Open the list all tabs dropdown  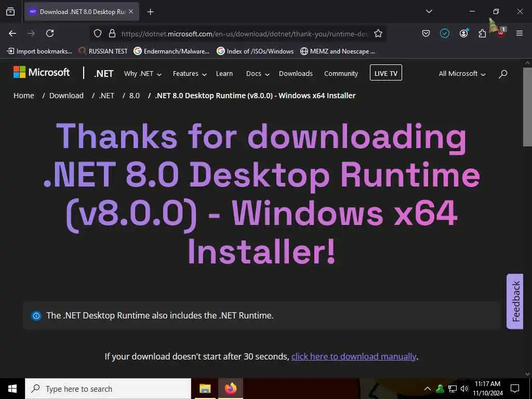[x=429, y=11]
